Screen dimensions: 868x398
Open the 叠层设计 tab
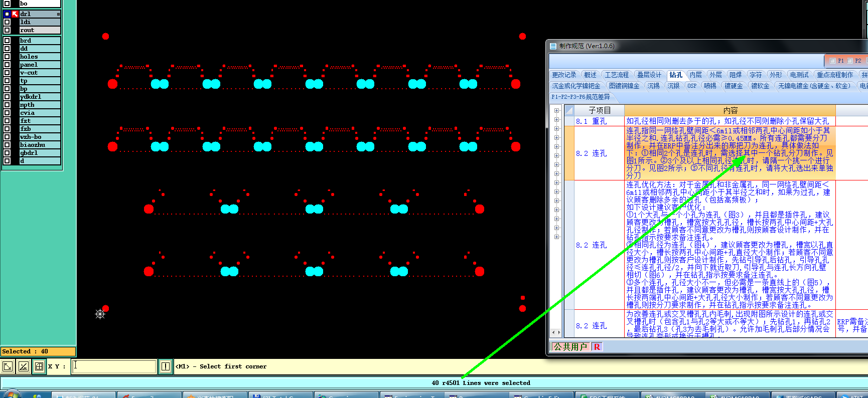pyautogui.click(x=649, y=75)
